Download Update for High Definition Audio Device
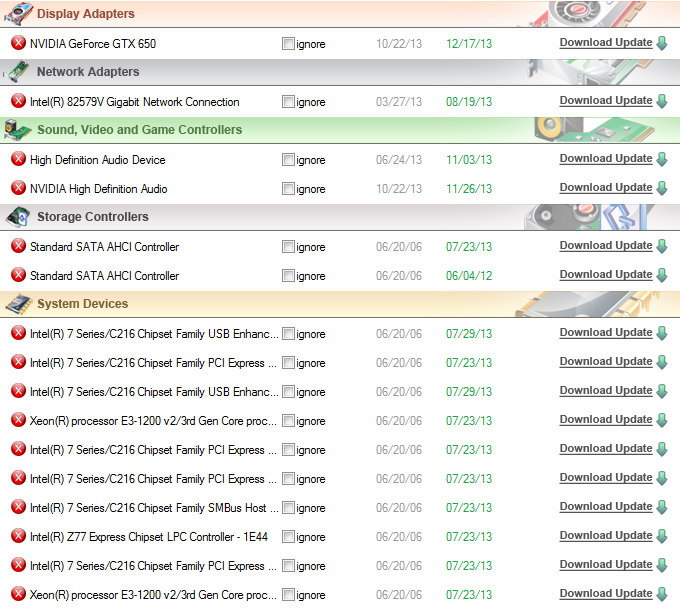This screenshot has width=680, height=616. pyautogui.click(x=606, y=159)
